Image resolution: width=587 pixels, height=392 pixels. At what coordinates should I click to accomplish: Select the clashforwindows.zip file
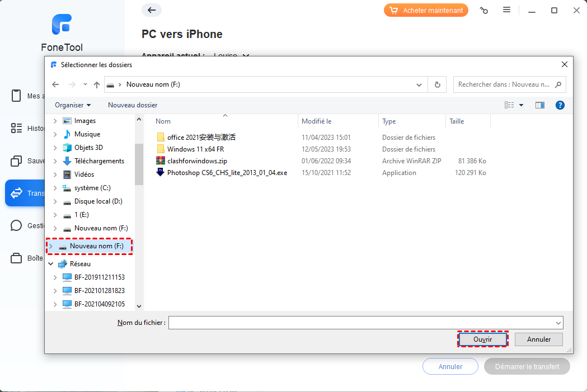tap(197, 161)
